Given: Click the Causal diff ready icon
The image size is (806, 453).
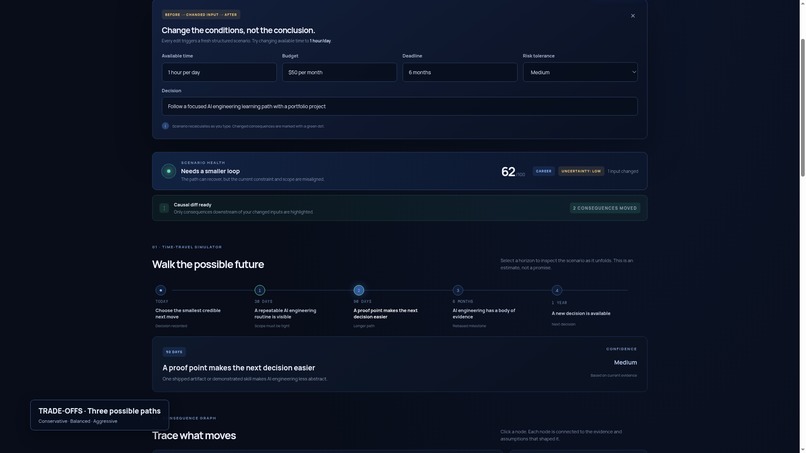Looking at the screenshot, I should [x=164, y=208].
